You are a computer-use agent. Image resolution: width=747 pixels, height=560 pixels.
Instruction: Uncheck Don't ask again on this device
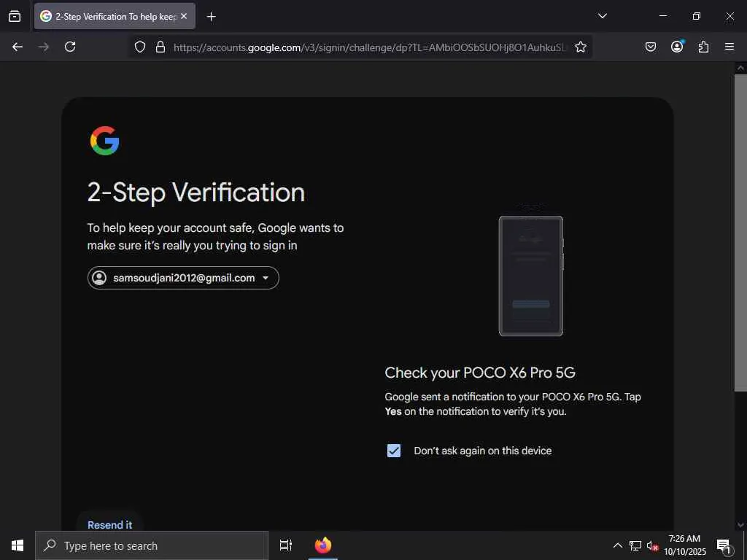click(x=393, y=451)
